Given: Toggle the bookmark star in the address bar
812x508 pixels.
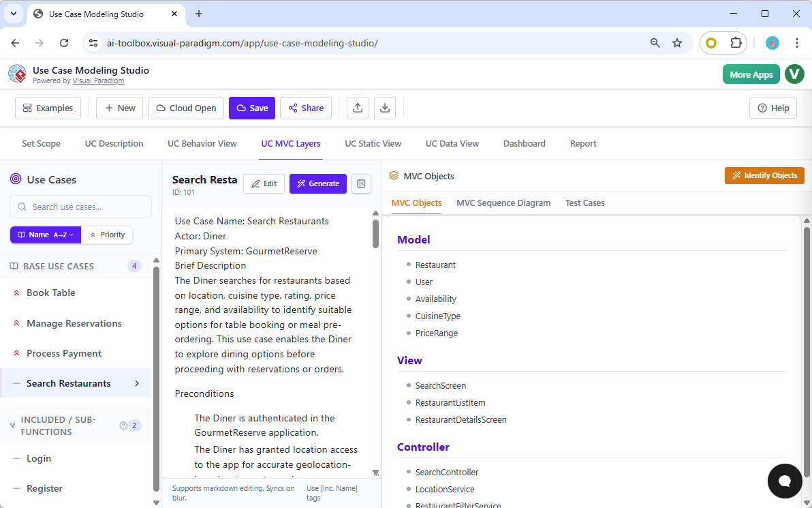Looking at the screenshot, I should coord(677,42).
